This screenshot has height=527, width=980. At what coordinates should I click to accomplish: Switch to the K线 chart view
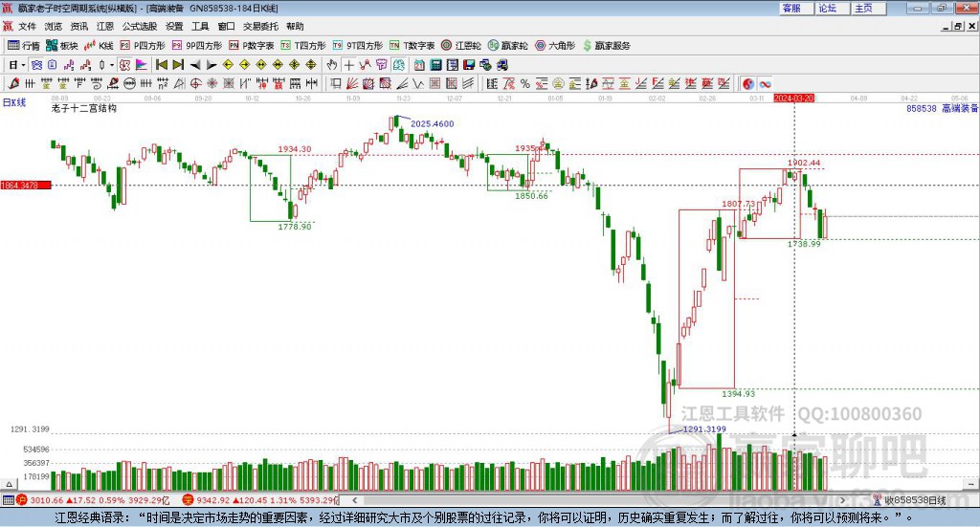(99, 46)
